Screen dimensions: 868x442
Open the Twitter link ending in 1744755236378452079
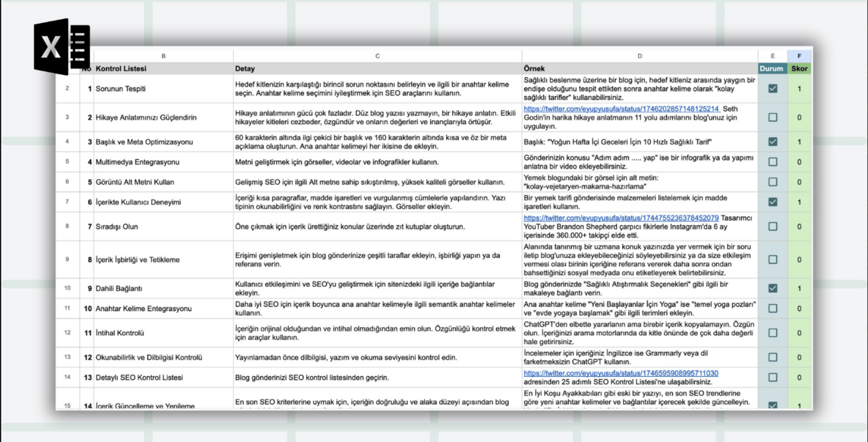coord(621,218)
